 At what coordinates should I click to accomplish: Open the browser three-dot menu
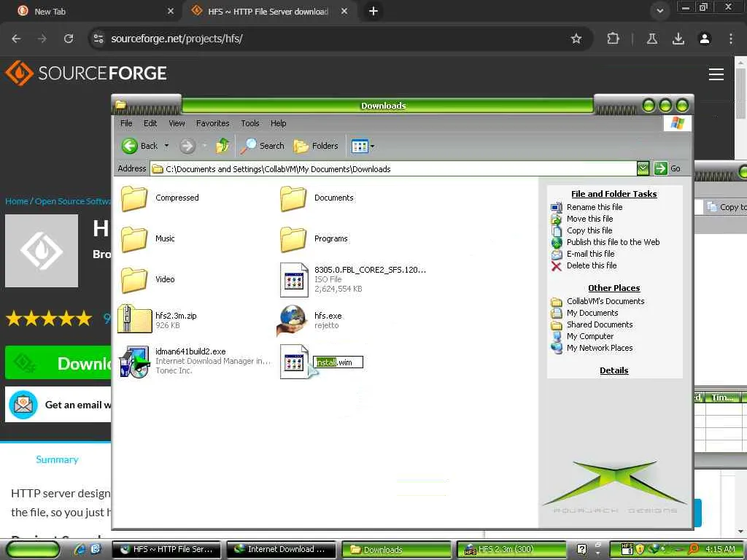[730, 39]
